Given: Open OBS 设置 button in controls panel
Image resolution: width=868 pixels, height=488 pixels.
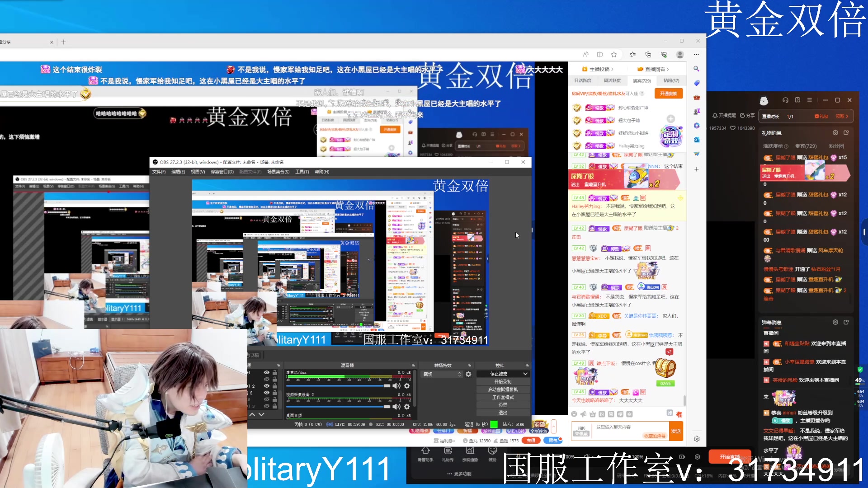Looking at the screenshot, I should click(x=503, y=405).
